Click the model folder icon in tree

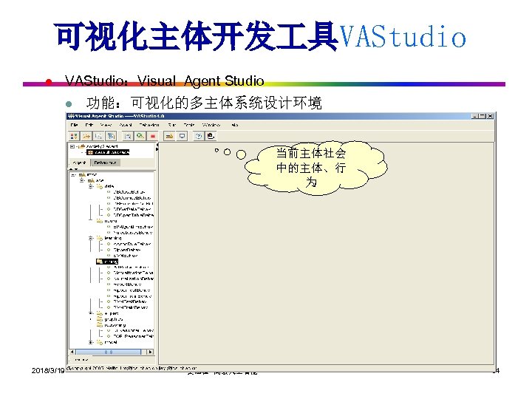pyautogui.click(x=100, y=342)
